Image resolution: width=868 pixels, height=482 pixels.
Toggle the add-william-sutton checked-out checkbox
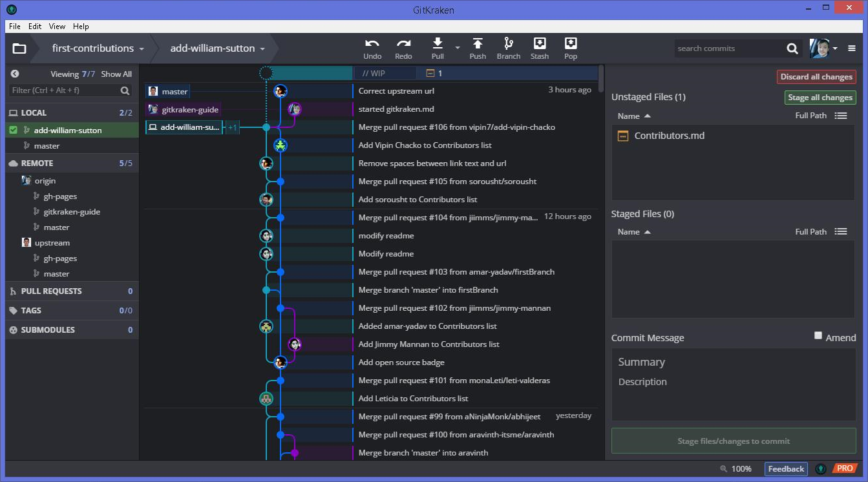coord(14,130)
